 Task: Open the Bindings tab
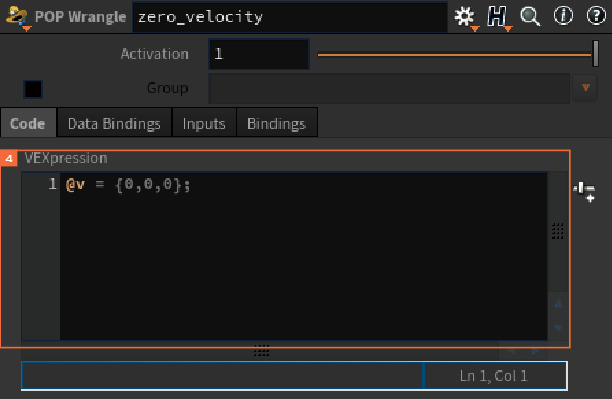276,124
